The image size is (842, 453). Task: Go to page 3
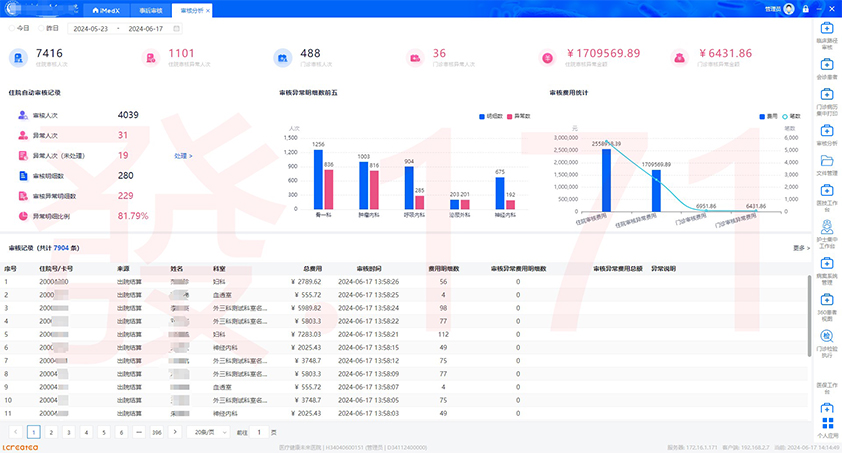tap(68, 432)
